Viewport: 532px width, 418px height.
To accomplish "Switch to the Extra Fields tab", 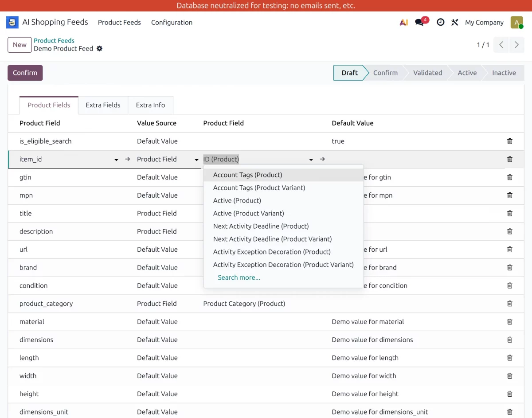I will [x=103, y=105].
